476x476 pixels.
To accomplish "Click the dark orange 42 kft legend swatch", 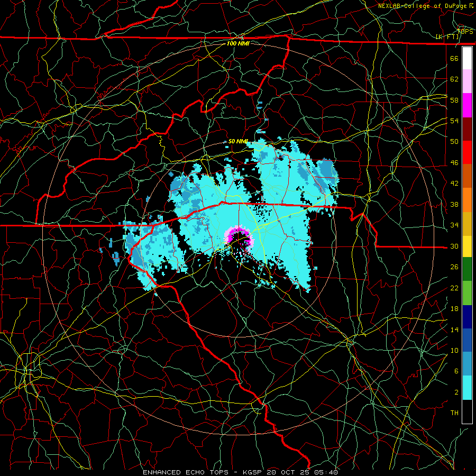I will (467, 176).
